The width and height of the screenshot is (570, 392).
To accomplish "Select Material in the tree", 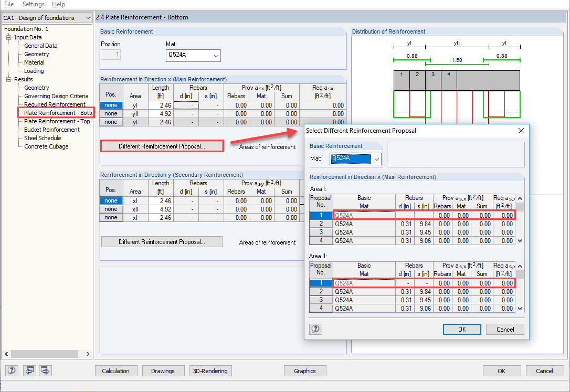I will (34, 62).
